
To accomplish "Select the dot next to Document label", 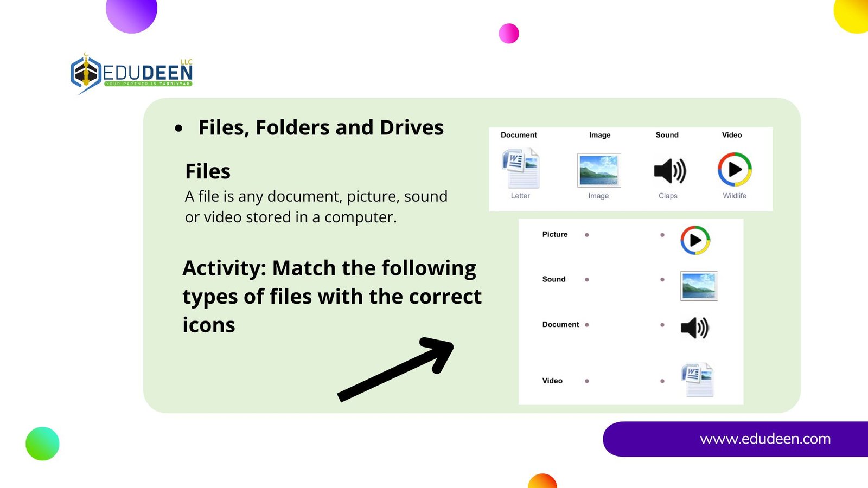I will tap(587, 325).
